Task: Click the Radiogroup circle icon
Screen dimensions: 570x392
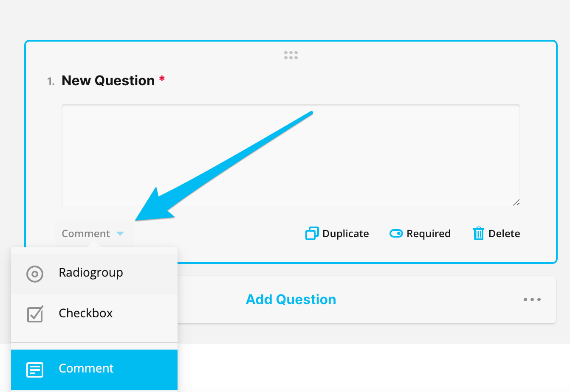Action: tap(35, 274)
